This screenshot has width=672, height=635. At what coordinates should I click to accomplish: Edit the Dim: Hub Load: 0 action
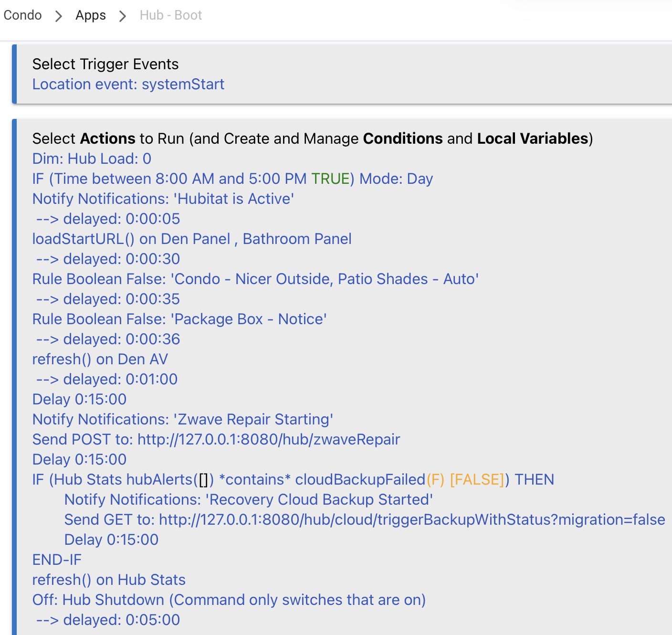[x=92, y=159]
